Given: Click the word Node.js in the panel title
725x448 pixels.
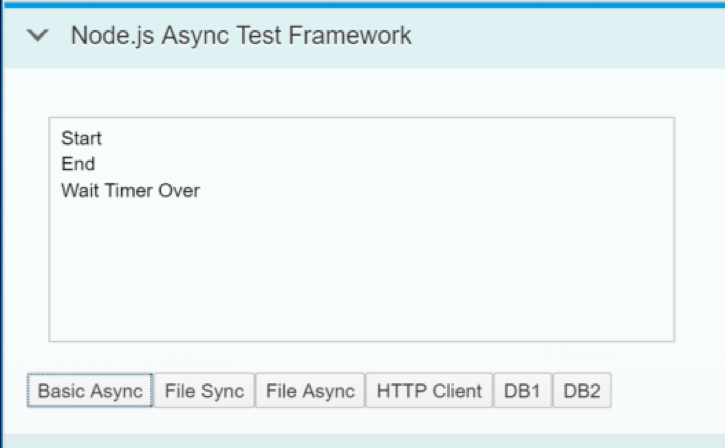Looking at the screenshot, I should coord(112,36).
